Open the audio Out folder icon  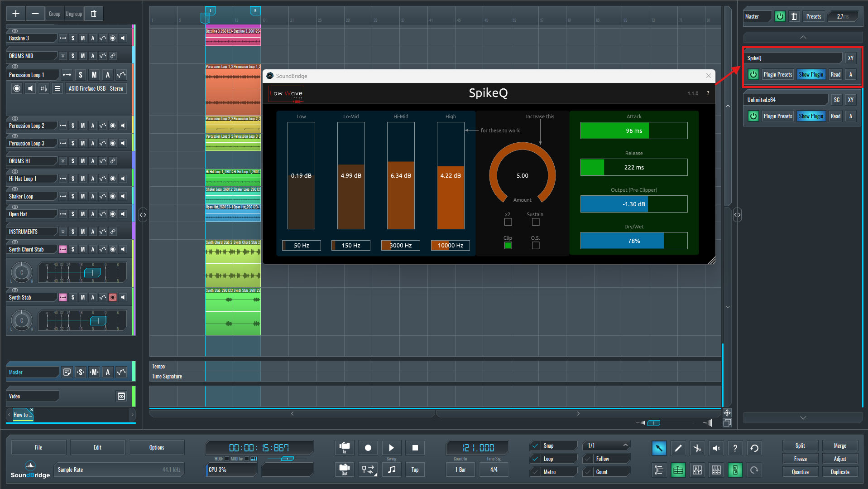tap(345, 470)
